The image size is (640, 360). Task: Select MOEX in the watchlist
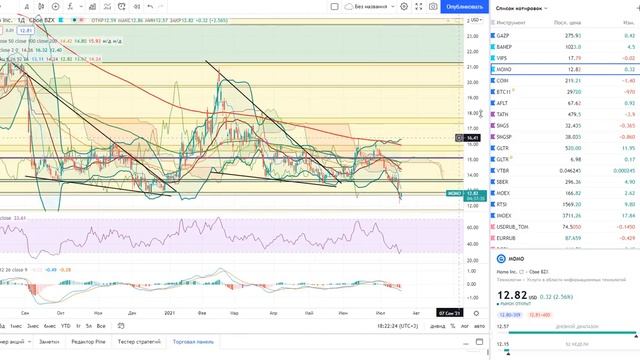click(x=565, y=193)
